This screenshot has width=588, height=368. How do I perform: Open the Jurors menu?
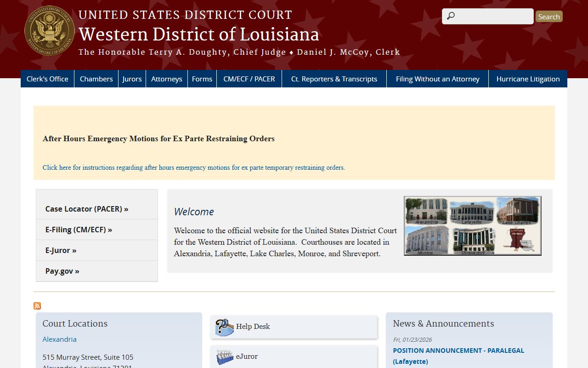[132, 79]
